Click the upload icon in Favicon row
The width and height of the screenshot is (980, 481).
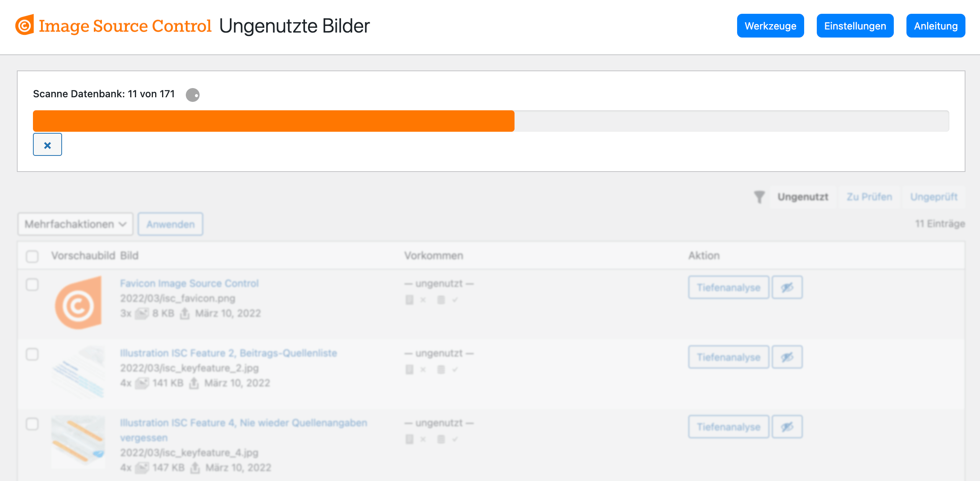click(x=185, y=313)
